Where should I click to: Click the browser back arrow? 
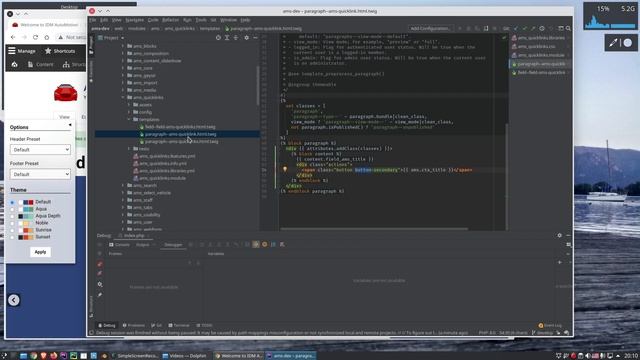pyautogui.click(x=13, y=37)
